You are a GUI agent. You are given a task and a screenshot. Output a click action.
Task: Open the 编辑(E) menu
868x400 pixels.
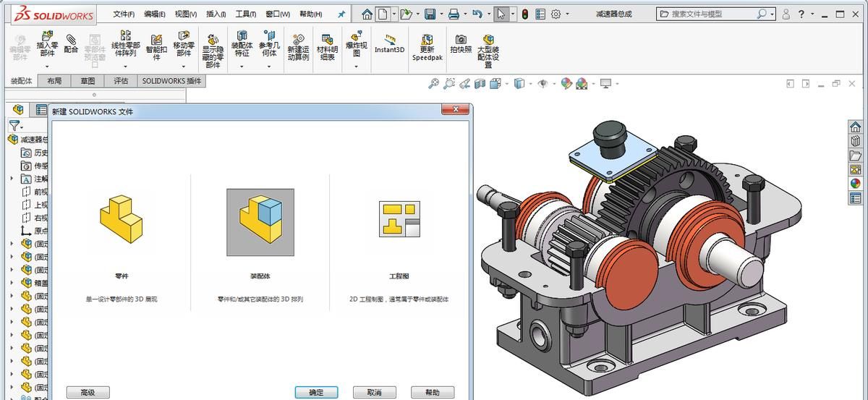click(x=155, y=14)
